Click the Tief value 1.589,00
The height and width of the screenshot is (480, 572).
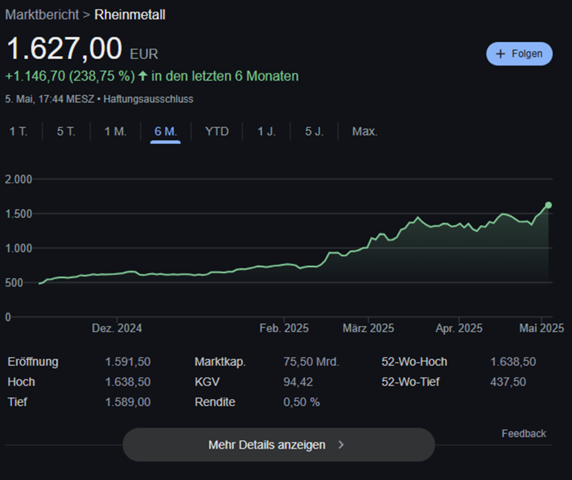[x=128, y=402]
